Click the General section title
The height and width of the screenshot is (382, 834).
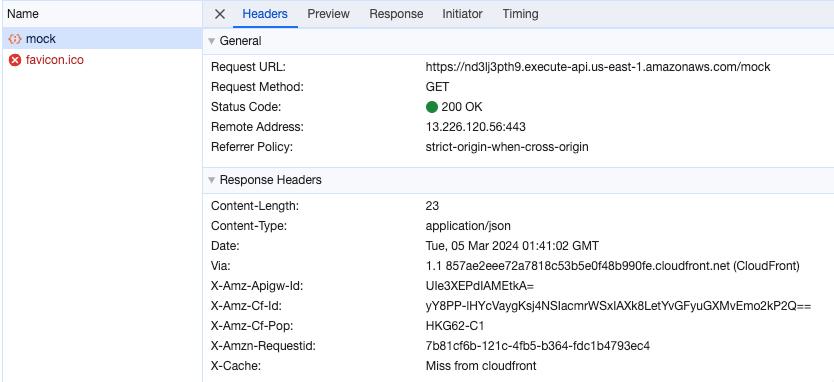[240, 41]
